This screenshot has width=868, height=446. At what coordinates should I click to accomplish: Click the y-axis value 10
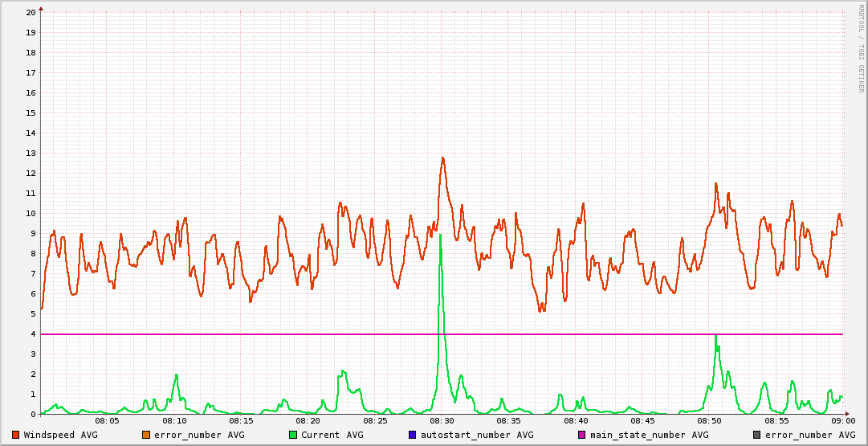pos(31,213)
